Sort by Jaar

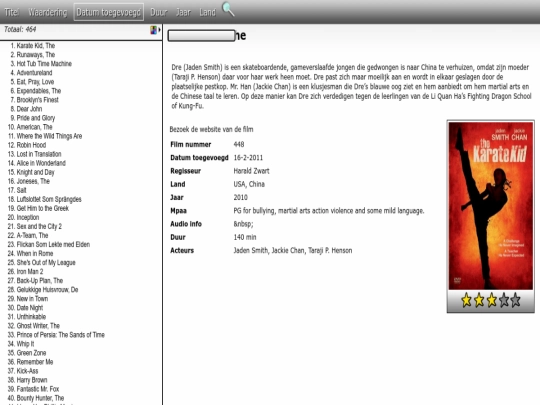[183, 12]
